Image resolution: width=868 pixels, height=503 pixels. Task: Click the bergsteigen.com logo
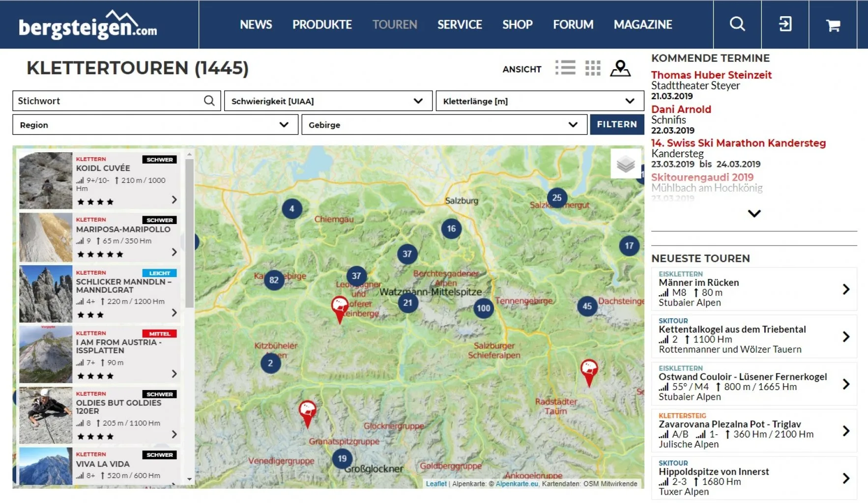pyautogui.click(x=88, y=25)
